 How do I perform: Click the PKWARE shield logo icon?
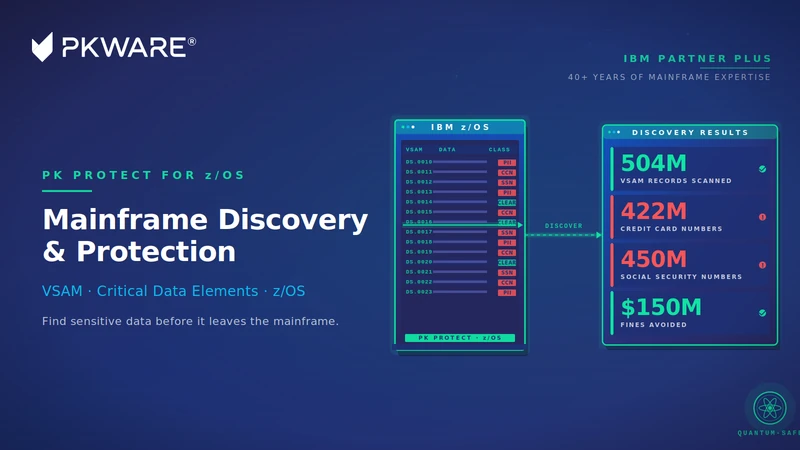coord(42,47)
